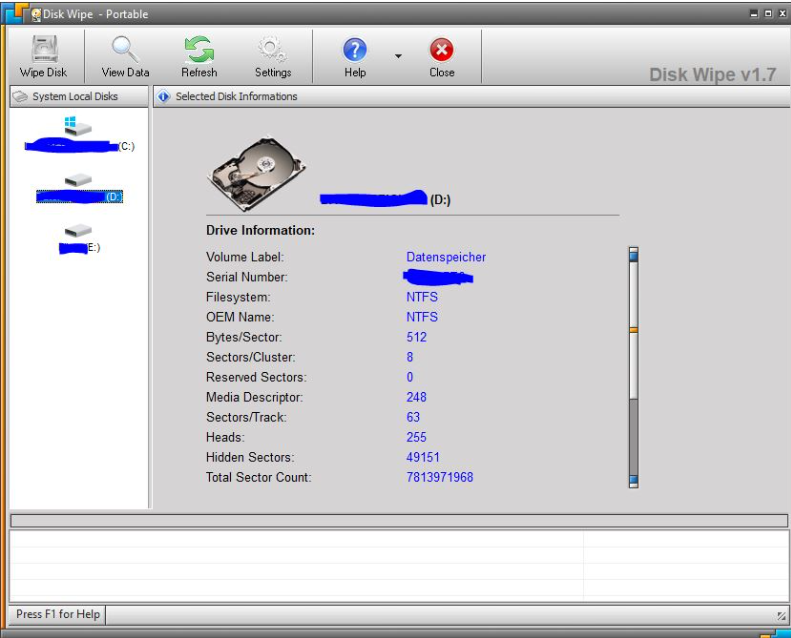791x638 pixels.
Task: Select the D: drive in disk list
Action: tap(79, 190)
